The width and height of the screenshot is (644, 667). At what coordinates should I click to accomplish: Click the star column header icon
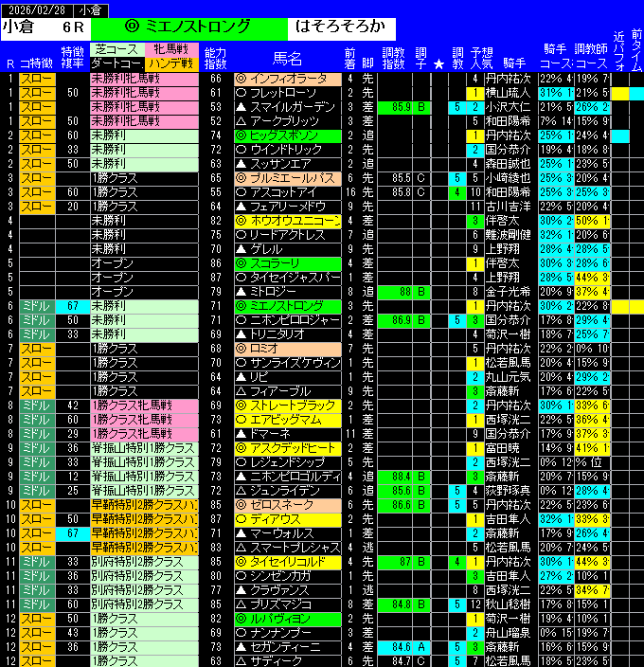(438, 64)
